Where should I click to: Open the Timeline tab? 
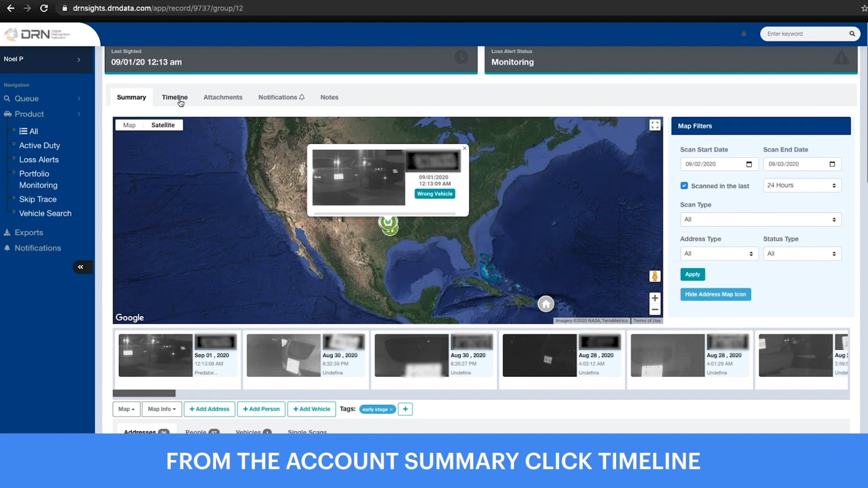coord(174,97)
